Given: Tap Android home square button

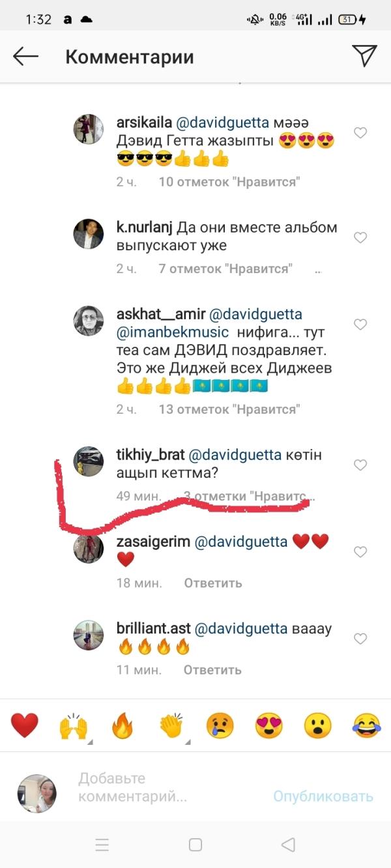Looking at the screenshot, I should (195, 845).
